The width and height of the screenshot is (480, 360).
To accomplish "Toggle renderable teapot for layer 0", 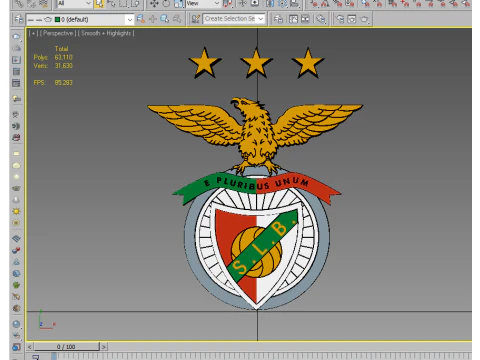I will [x=48, y=20].
